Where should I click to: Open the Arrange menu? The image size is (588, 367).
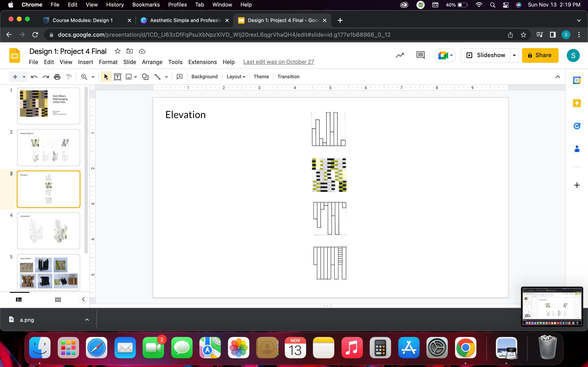[x=152, y=62]
